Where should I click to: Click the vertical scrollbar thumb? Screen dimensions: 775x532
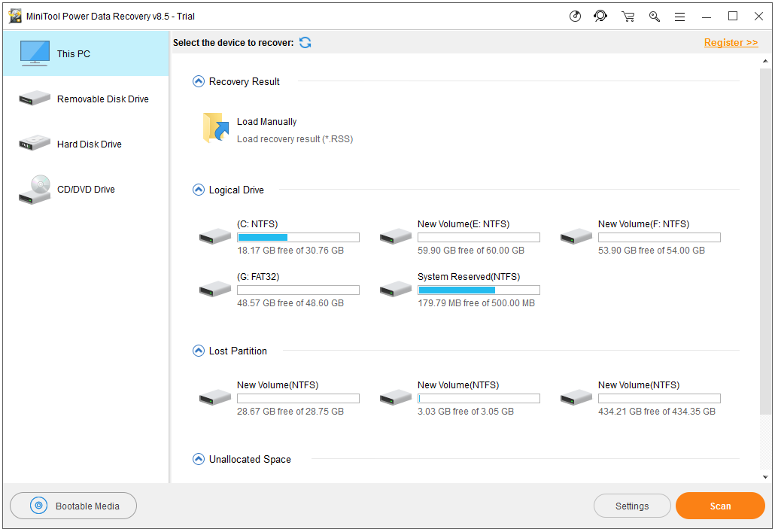765,242
